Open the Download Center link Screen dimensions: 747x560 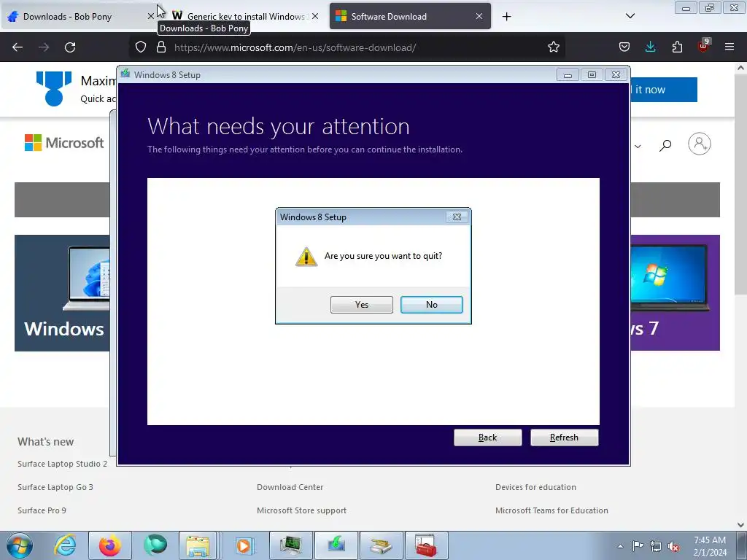290,487
